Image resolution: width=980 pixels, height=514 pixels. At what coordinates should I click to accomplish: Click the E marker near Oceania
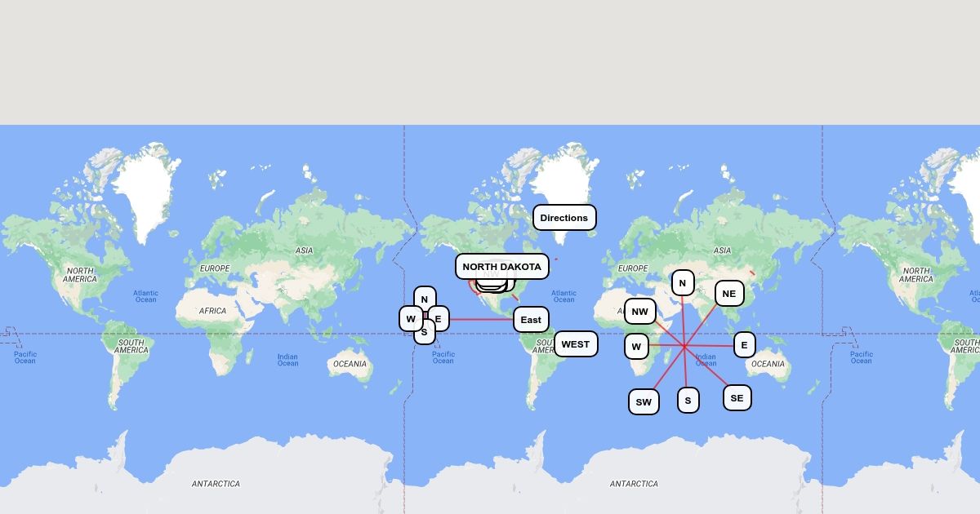744,345
